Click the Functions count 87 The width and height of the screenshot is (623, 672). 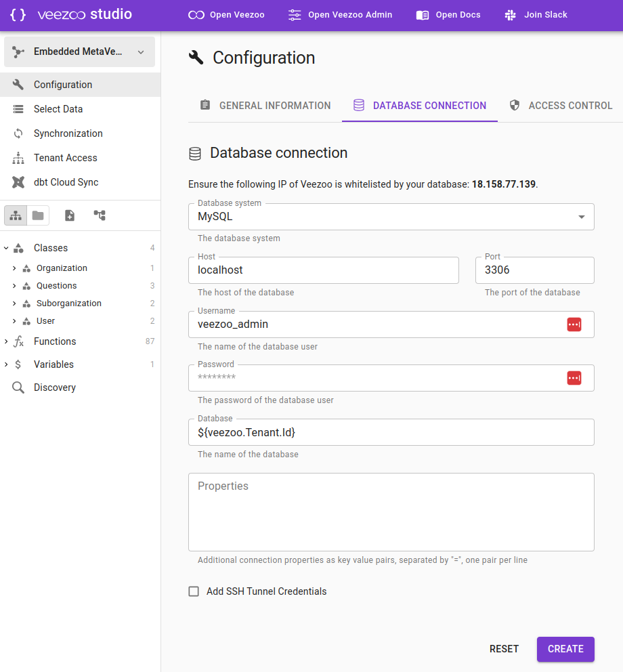(x=150, y=341)
